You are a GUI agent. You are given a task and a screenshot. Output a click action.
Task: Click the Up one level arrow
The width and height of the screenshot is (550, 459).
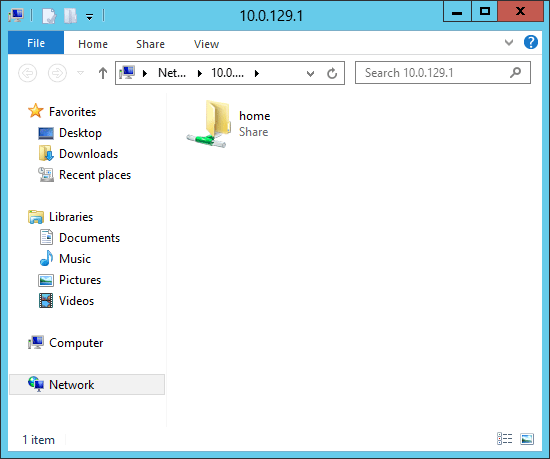click(x=102, y=73)
